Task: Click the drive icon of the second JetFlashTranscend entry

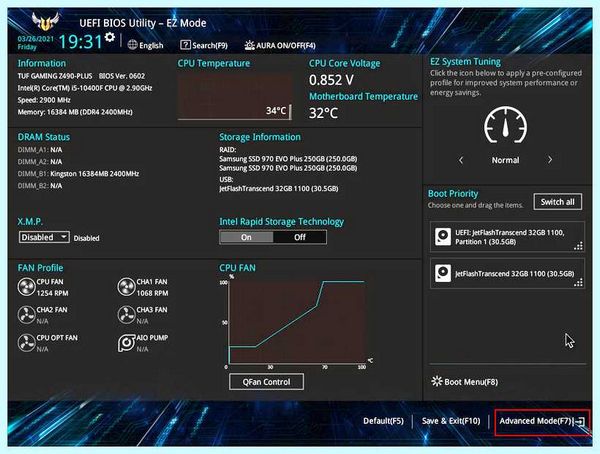Action: [x=443, y=273]
